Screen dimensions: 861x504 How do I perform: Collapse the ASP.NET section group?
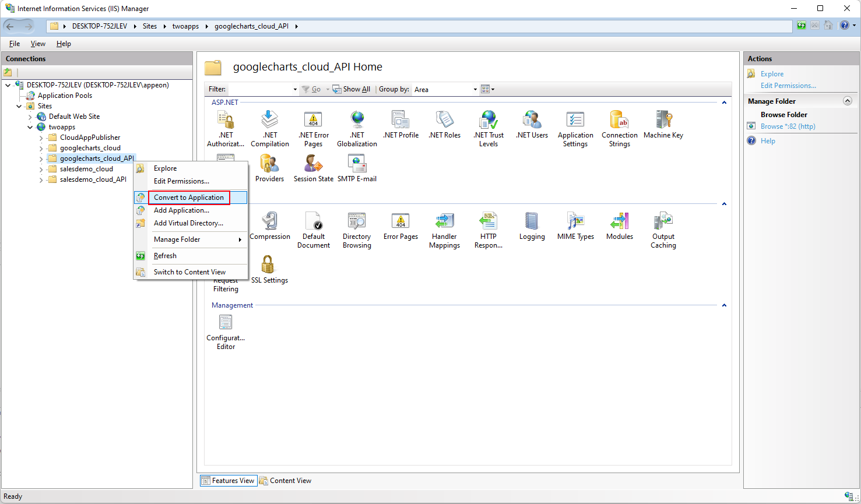click(x=724, y=103)
